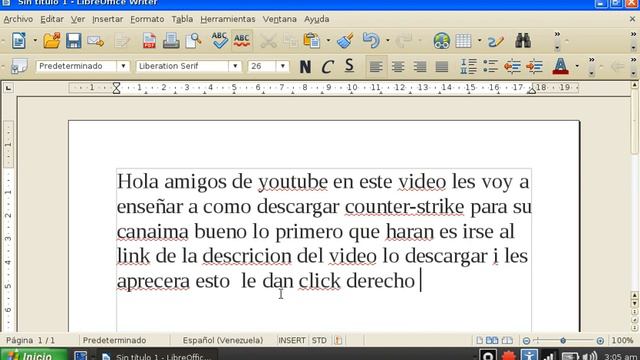Expand the font size 26 dropdown
This screenshot has height=360, width=640.
282,66
